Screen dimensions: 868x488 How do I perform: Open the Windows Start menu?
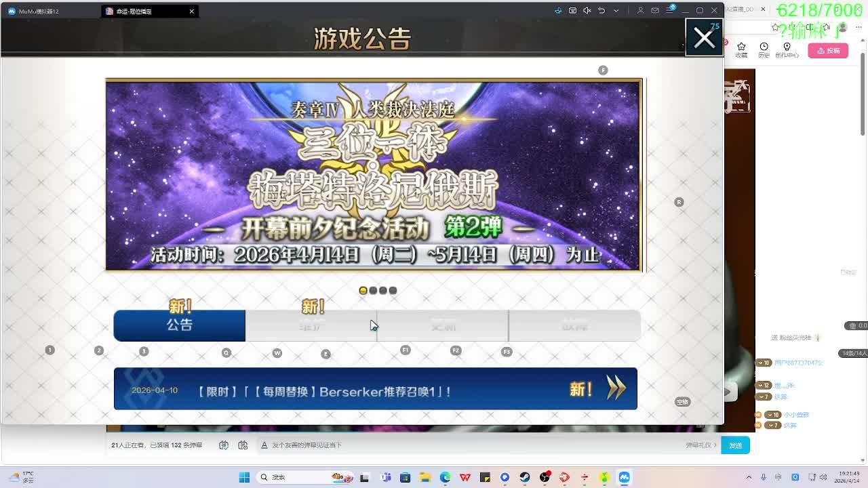(x=244, y=477)
